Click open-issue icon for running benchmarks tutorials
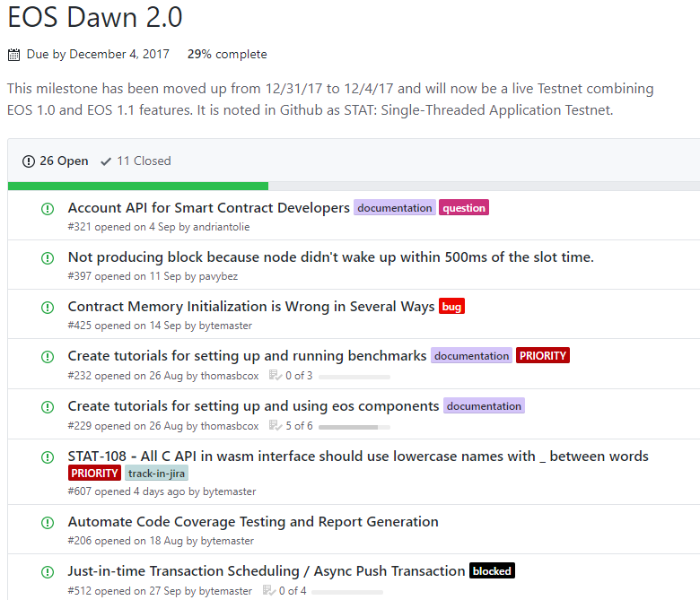 point(48,356)
